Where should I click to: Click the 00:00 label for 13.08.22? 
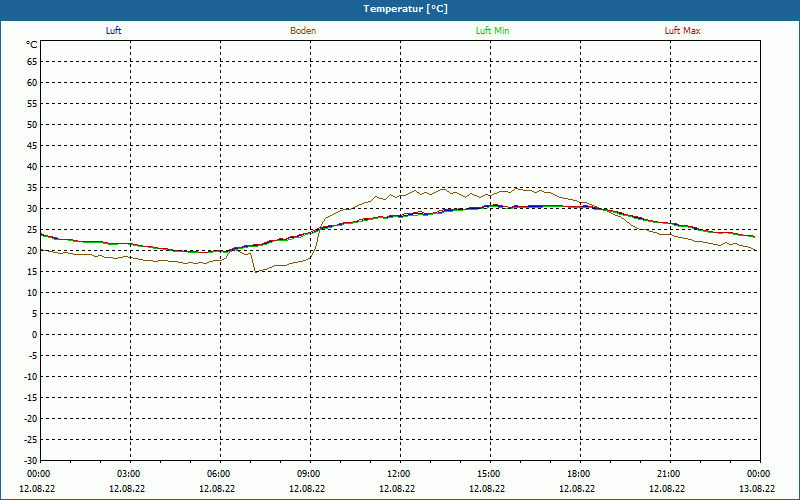click(x=759, y=474)
